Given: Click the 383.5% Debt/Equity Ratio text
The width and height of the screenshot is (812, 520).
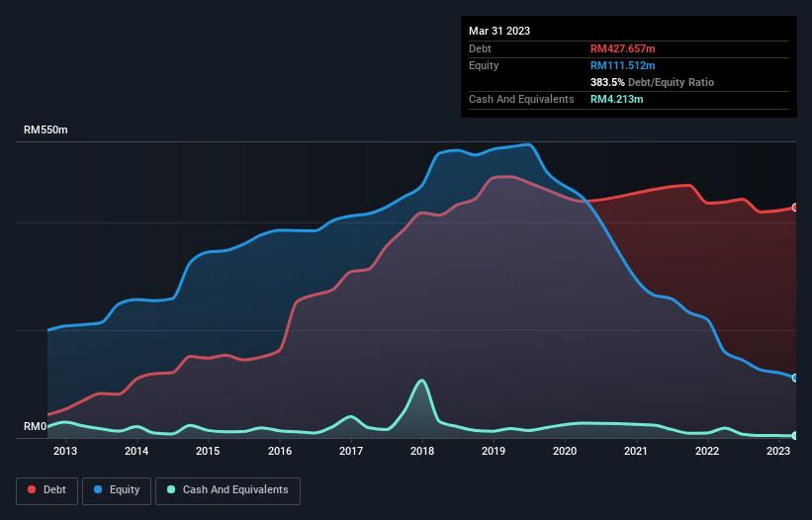Looking at the screenshot, I should (x=652, y=82).
